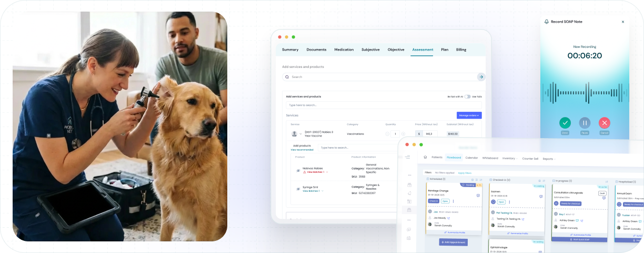Close the Record SOAP Note panel
This screenshot has height=253, width=644.
(x=623, y=22)
